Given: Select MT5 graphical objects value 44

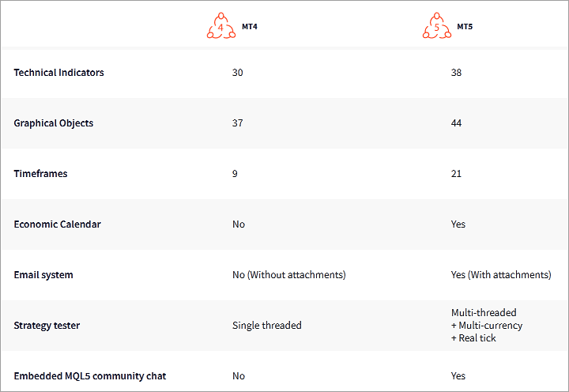Looking at the screenshot, I should [456, 123].
